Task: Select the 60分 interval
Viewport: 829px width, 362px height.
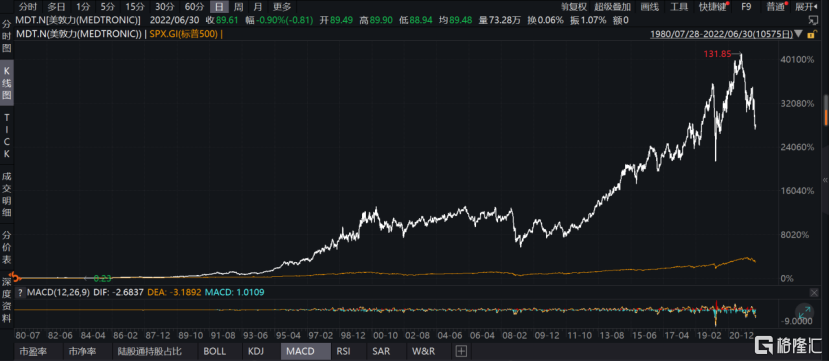Action: click(195, 7)
